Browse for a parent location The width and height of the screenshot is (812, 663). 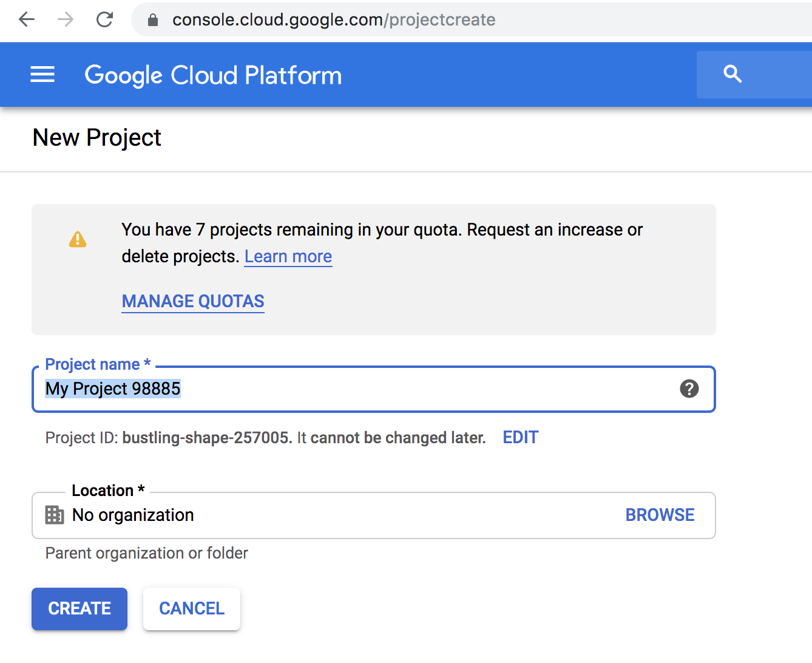click(660, 515)
